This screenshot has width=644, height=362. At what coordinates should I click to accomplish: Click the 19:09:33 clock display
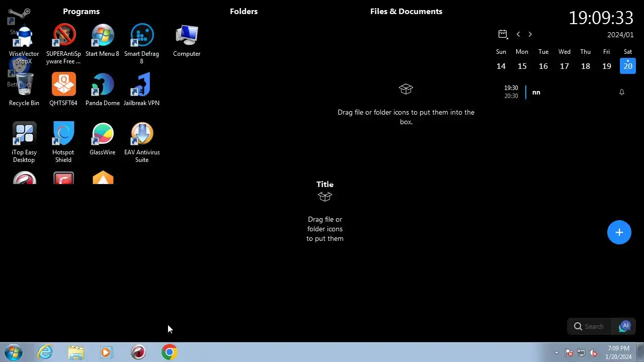(x=601, y=18)
